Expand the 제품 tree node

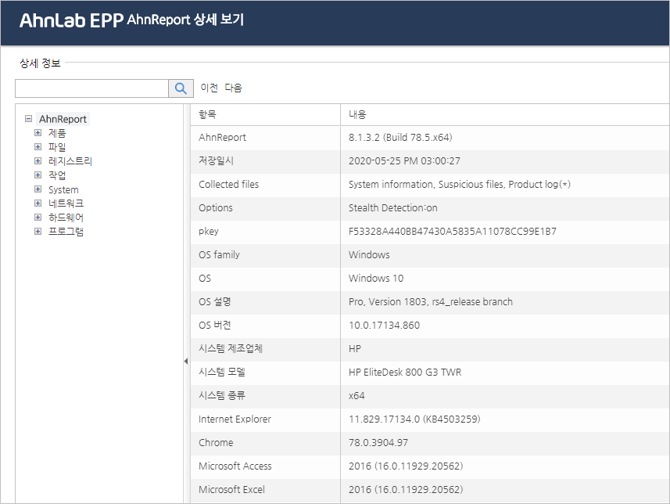pos(38,132)
